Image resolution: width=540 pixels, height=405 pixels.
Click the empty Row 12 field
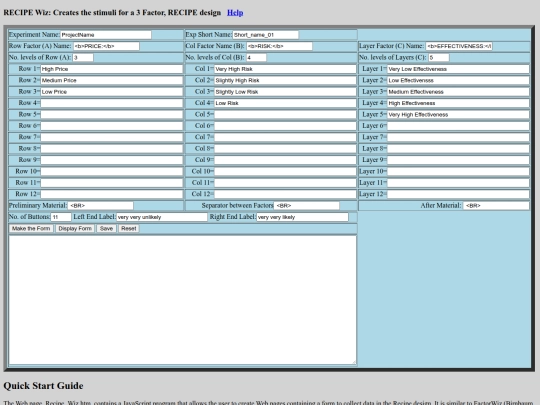(x=112, y=194)
